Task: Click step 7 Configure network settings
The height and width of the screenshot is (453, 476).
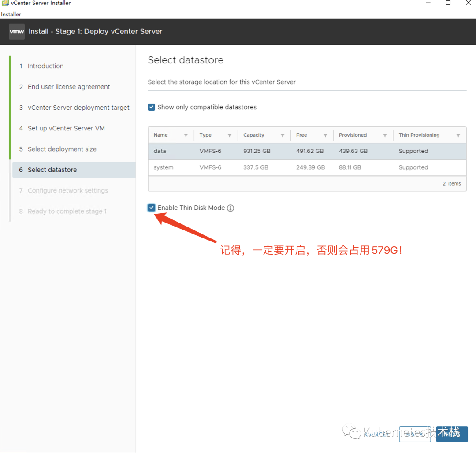Action: point(68,190)
